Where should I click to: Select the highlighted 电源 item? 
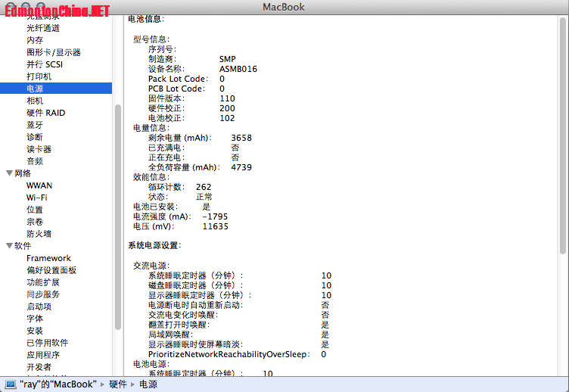pyautogui.click(x=56, y=89)
